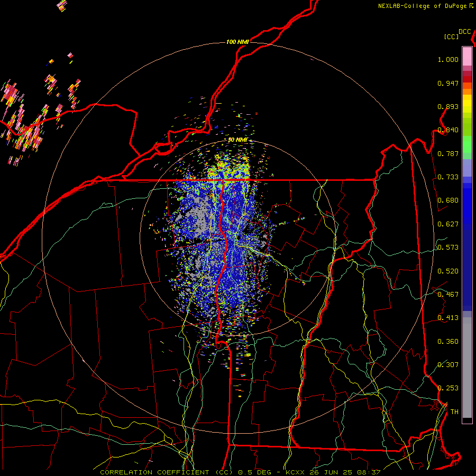Click the light pink top segment of the color bar
Viewport: 476px width, 476px height.
(467, 56)
